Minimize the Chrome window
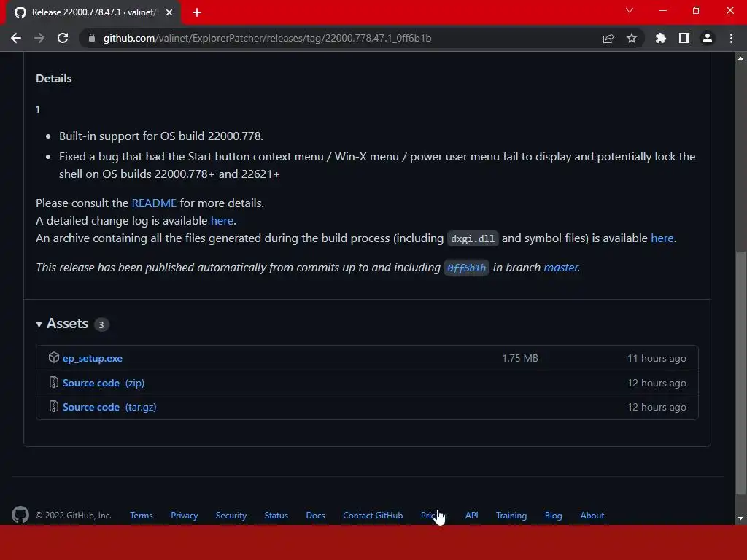This screenshot has width=747, height=560. coord(662,10)
